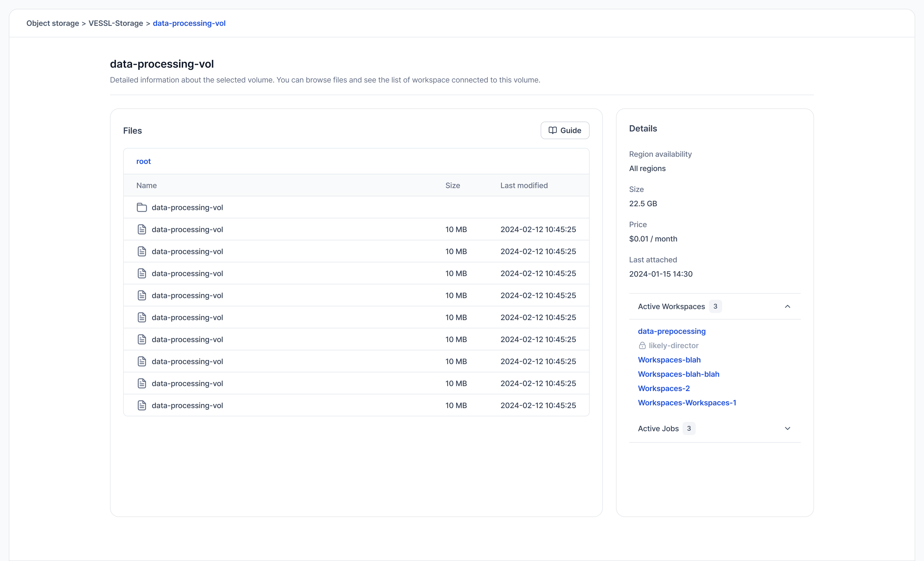This screenshot has width=924, height=561.
Task: Expand the Active Jobs section chevron
Action: click(x=788, y=428)
